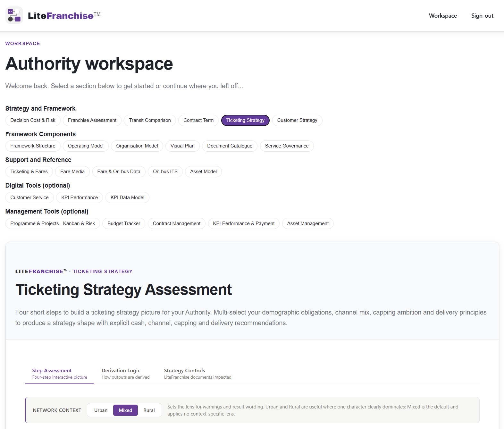Open the Asset Model section
Image resolution: width=504 pixels, height=429 pixels.
(x=203, y=172)
